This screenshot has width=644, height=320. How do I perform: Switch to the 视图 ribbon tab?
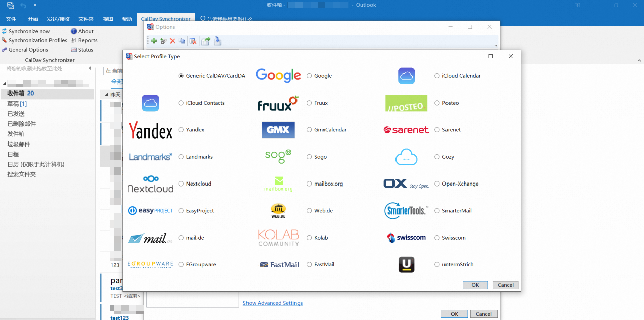point(108,19)
